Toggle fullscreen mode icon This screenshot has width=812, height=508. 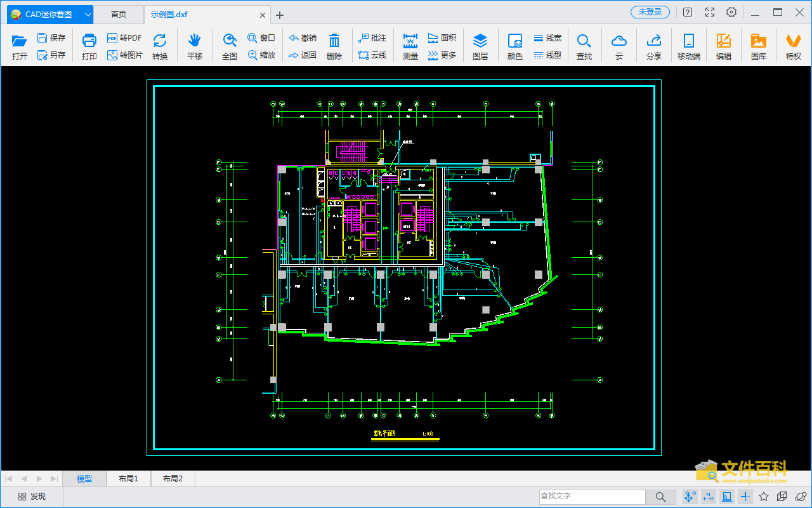coord(710,12)
